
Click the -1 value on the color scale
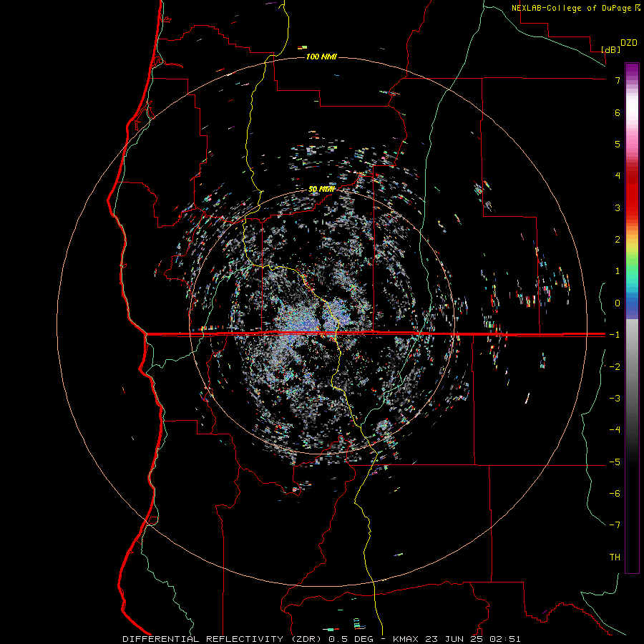click(x=615, y=335)
